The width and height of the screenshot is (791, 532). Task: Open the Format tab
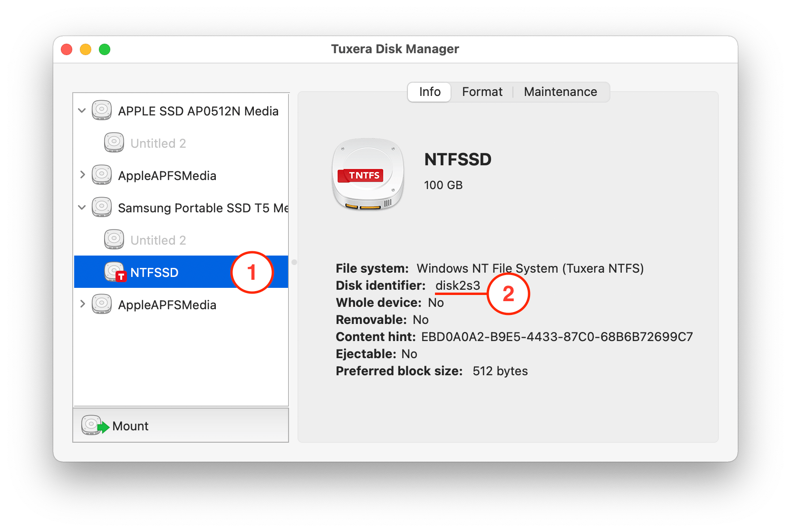(x=482, y=92)
